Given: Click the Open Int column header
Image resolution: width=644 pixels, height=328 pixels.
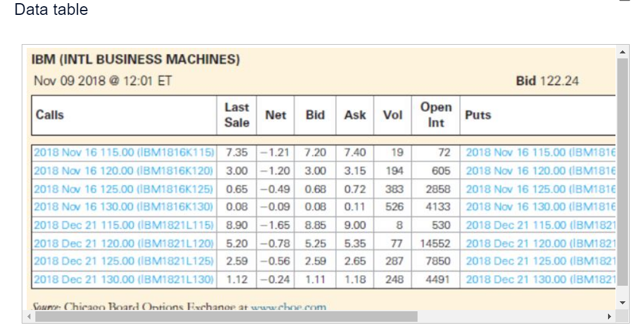Looking at the screenshot, I should pyautogui.click(x=436, y=115).
